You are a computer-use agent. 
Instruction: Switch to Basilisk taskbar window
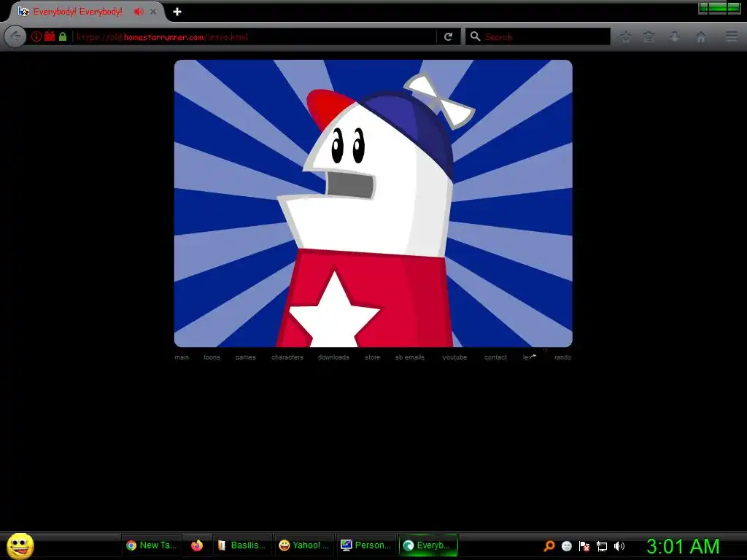click(242, 545)
